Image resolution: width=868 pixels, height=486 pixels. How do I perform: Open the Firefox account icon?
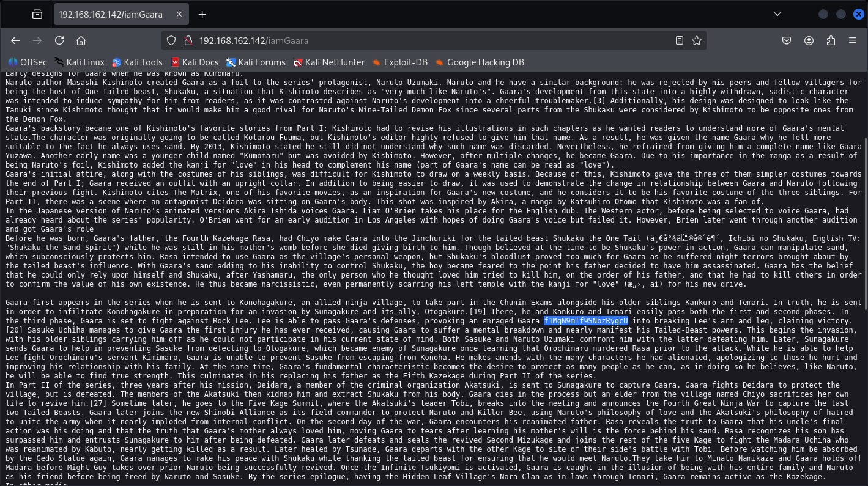(809, 40)
